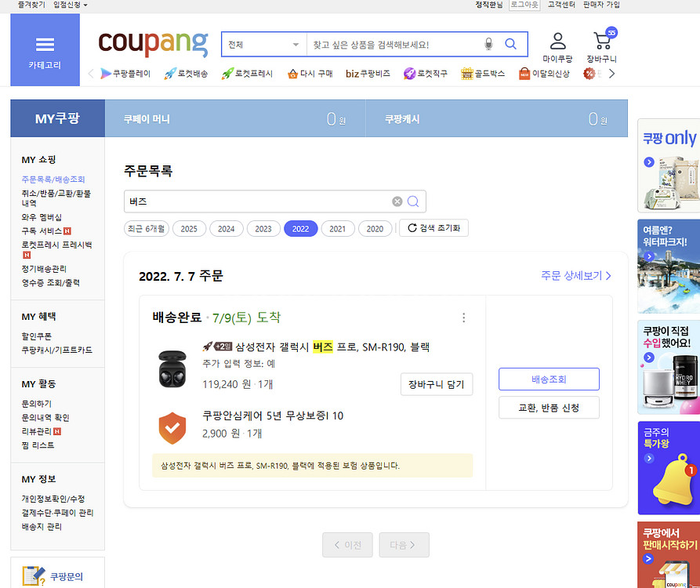Open the MY쿠팡 header tab

click(x=57, y=118)
